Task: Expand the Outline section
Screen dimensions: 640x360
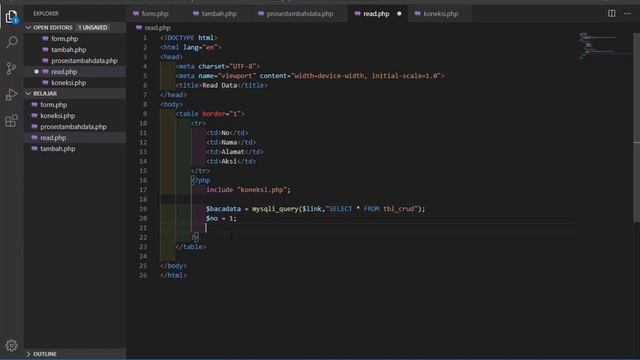Action: point(28,354)
